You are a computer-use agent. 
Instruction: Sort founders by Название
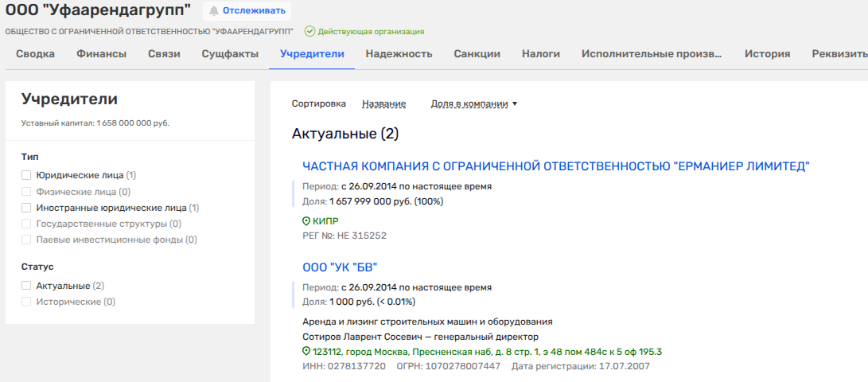coord(383,103)
